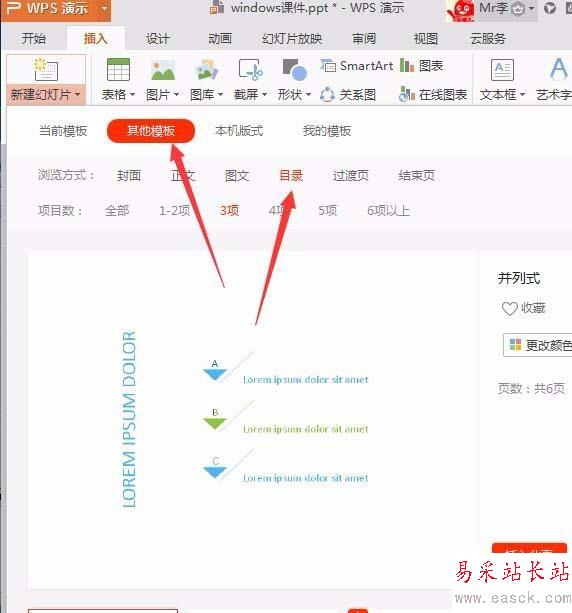This screenshot has height=613, width=572.
Task: Click the windows课件.ppt document title
Action: pos(280,8)
